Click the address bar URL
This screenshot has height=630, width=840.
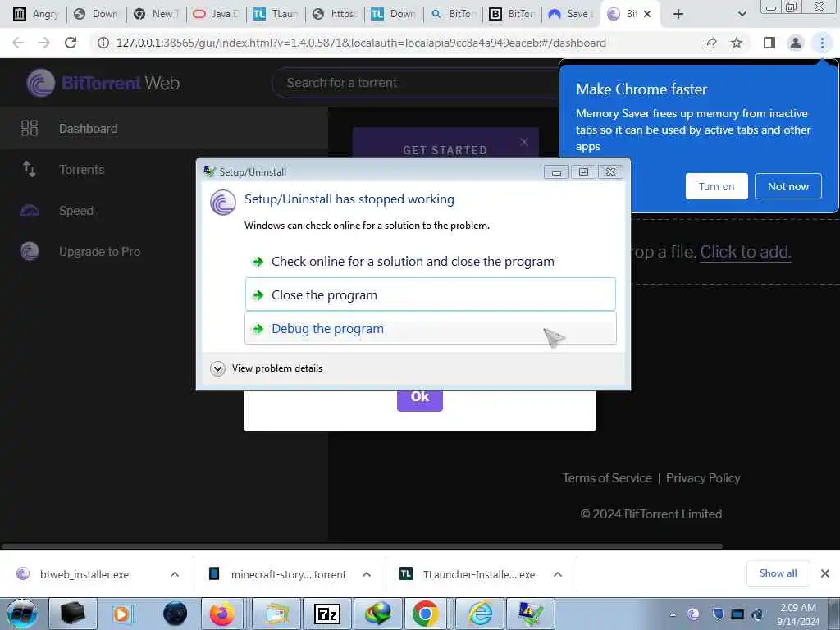pos(361,43)
